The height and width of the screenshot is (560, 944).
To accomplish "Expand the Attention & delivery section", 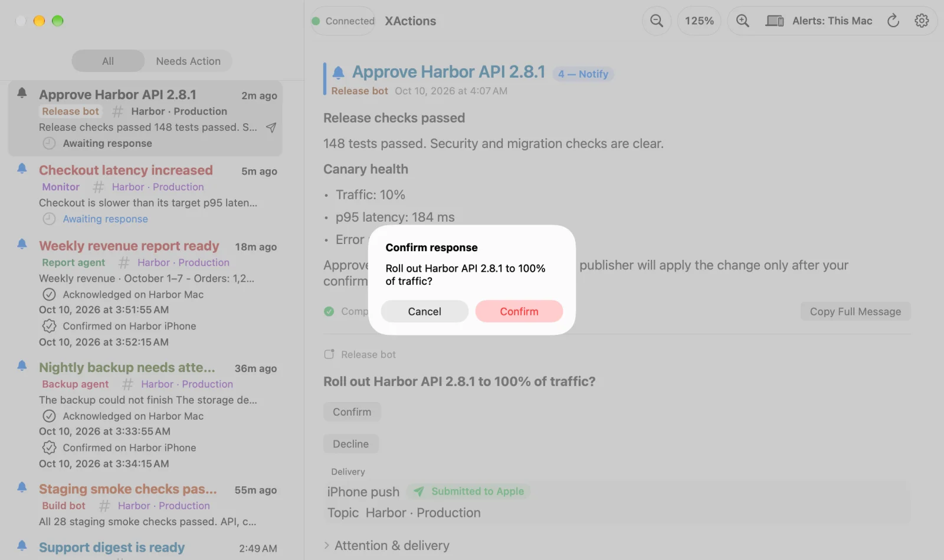I will [x=386, y=546].
